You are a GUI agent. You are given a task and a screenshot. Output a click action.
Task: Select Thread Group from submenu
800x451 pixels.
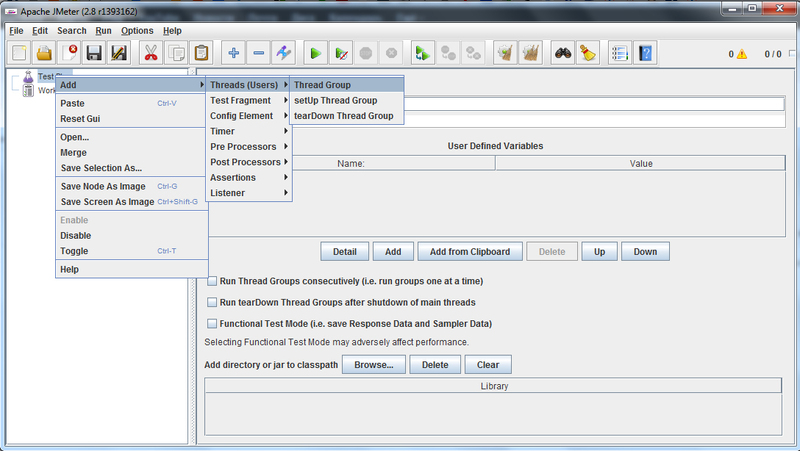click(x=347, y=85)
